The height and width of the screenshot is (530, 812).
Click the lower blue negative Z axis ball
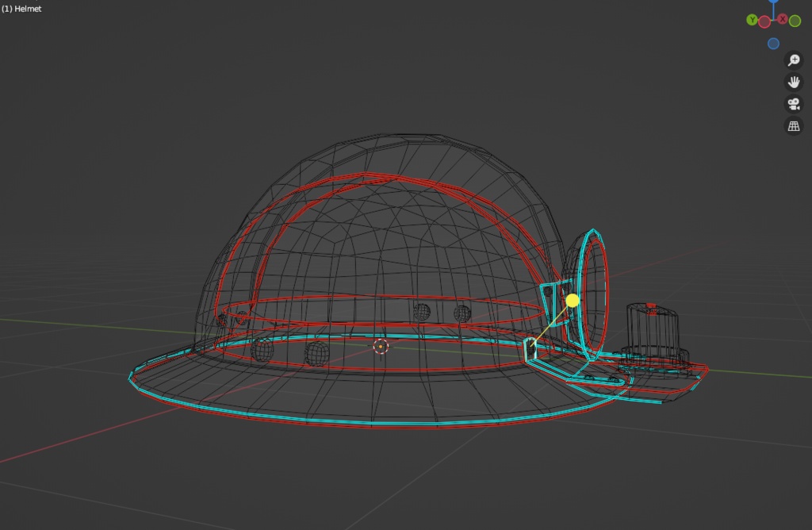(773, 43)
